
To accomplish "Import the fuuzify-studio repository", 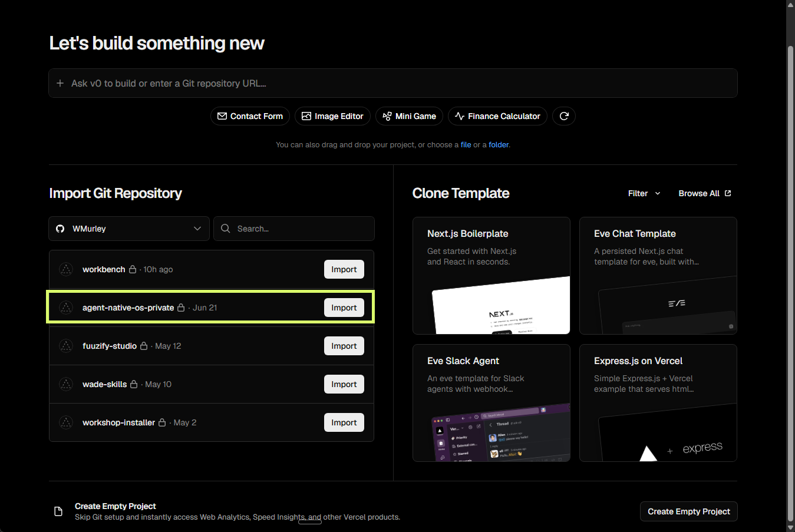I will click(x=344, y=346).
